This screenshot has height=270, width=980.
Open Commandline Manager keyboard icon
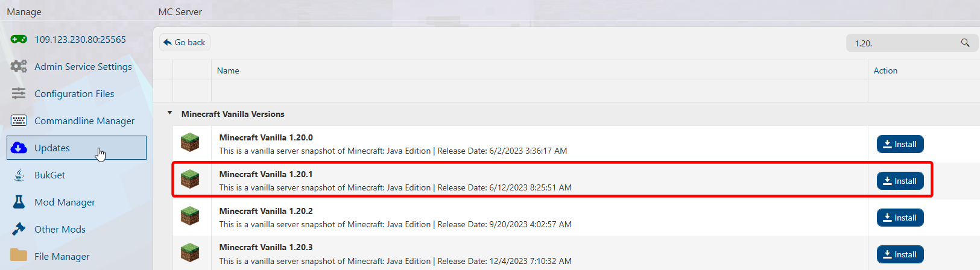click(19, 121)
